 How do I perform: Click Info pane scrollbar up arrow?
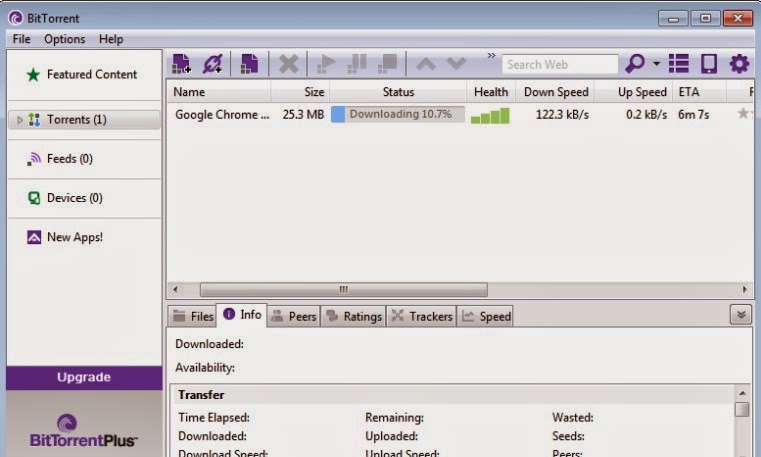pyautogui.click(x=742, y=393)
